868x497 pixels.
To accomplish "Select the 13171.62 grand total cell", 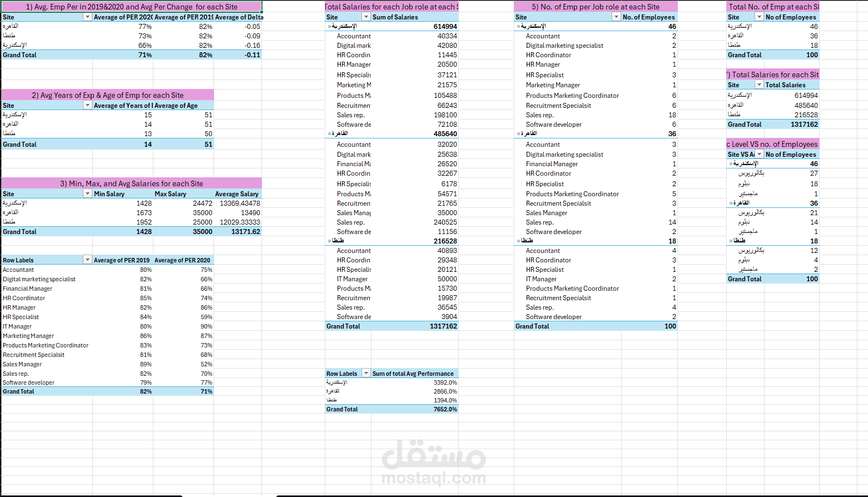I will pos(238,232).
